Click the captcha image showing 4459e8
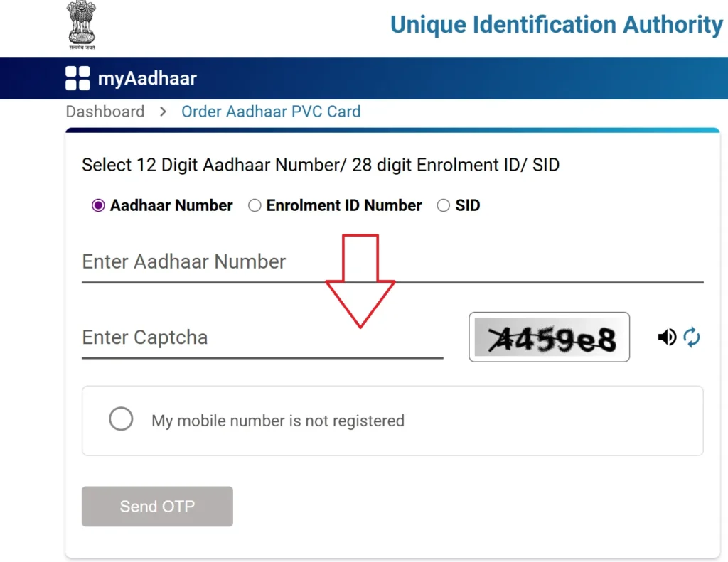Image resolution: width=728 pixels, height=562 pixels. pyautogui.click(x=549, y=337)
